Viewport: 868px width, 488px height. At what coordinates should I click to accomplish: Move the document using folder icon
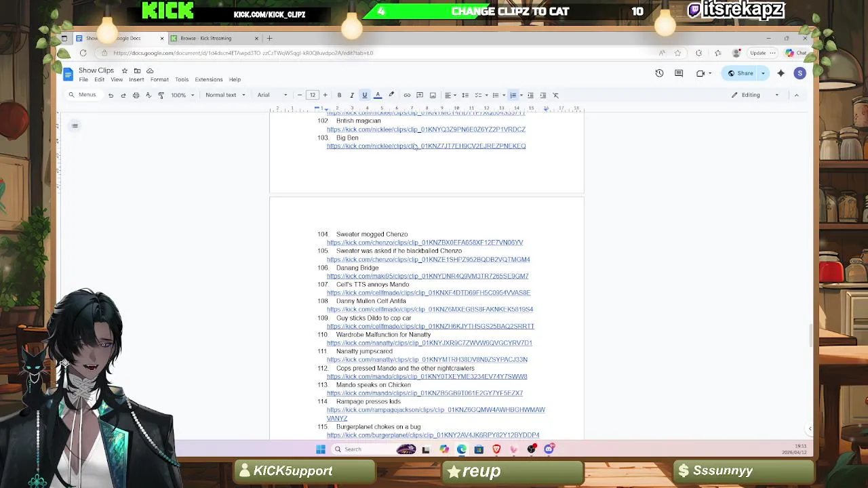[137, 70]
